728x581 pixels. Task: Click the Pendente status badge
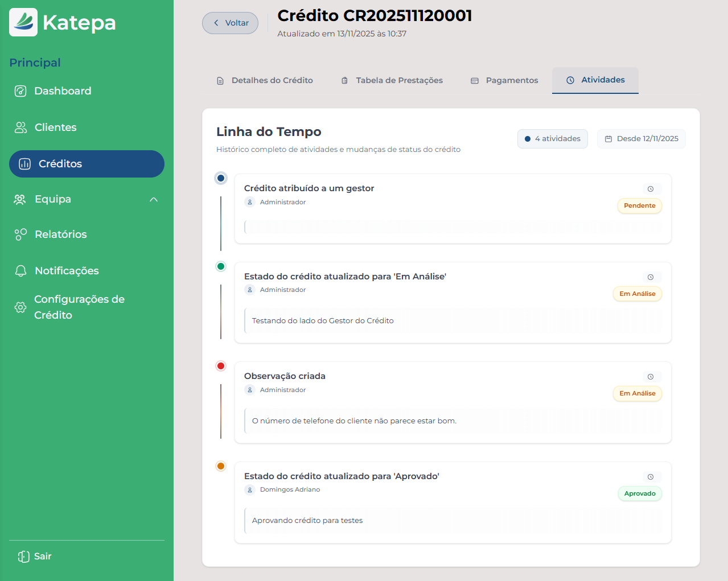pos(639,205)
